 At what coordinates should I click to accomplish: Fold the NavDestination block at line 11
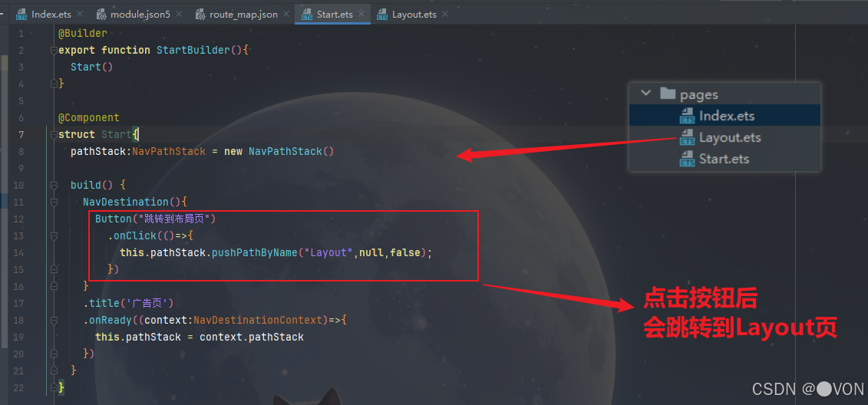(x=54, y=202)
